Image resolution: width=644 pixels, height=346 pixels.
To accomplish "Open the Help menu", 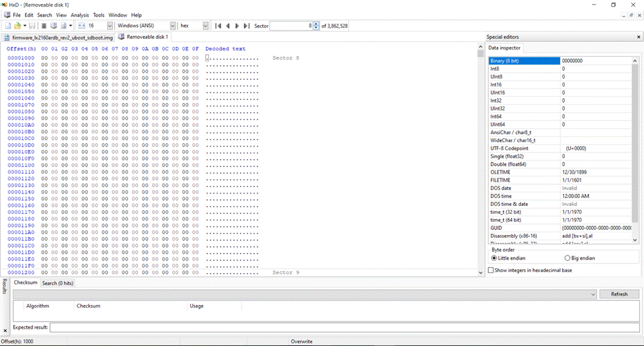I will 136,15.
